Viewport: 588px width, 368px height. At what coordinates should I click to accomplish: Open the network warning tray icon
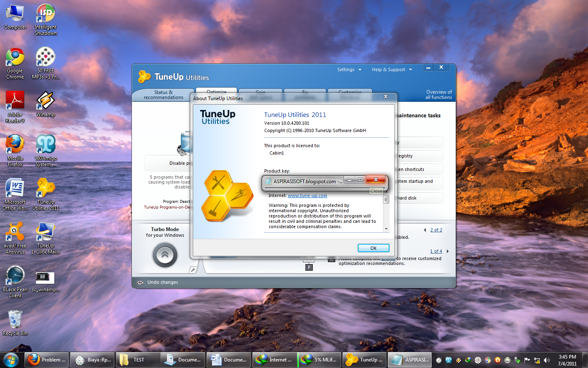[x=537, y=360]
